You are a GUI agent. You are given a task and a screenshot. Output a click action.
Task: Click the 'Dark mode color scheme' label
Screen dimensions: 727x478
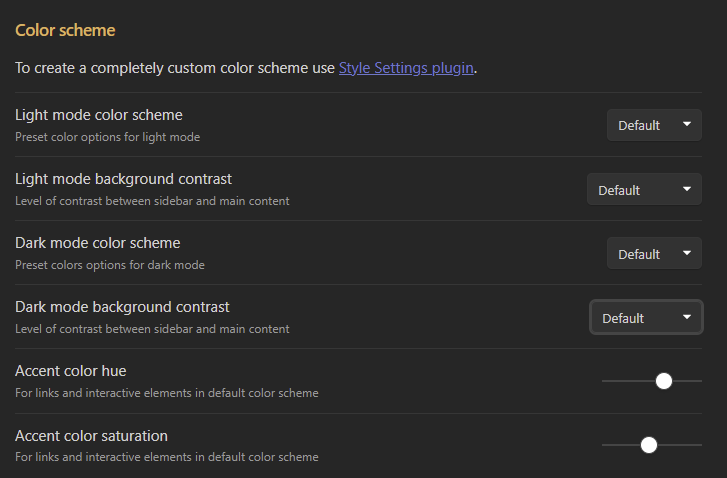click(x=98, y=243)
